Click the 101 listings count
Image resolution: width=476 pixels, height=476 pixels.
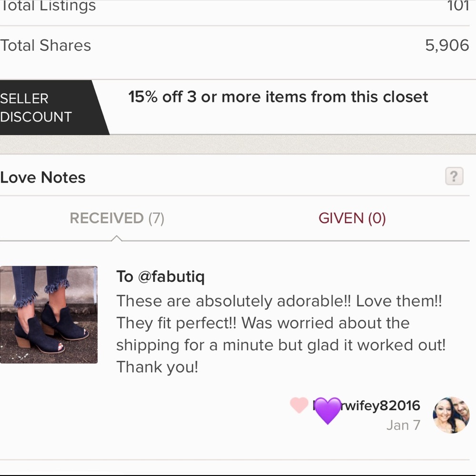point(458,6)
